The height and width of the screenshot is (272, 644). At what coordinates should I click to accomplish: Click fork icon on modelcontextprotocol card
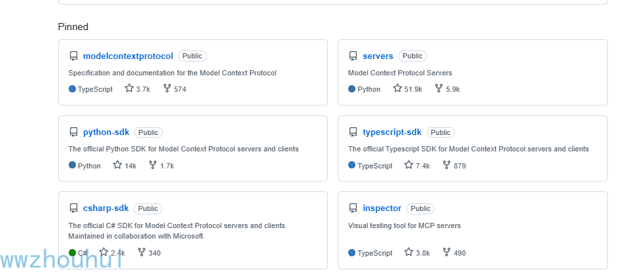point(167,88)
